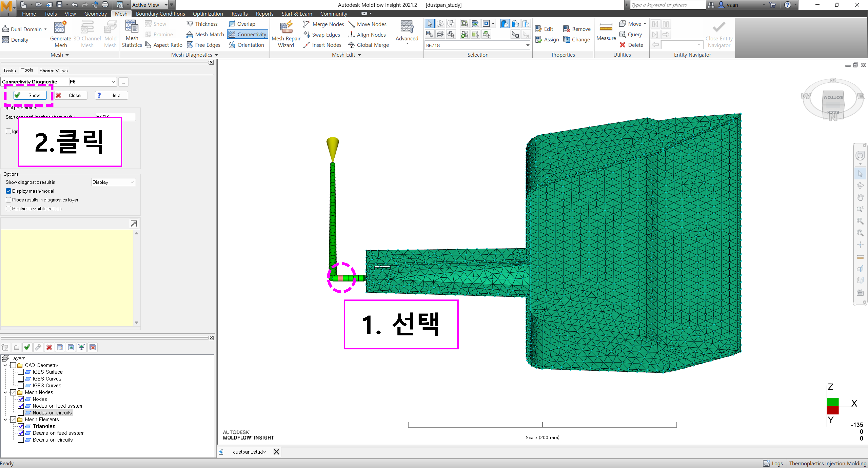Screen dimensions: 868x468
Task: Launch the Mesh Repair Wizard
Action: point(286,34)
